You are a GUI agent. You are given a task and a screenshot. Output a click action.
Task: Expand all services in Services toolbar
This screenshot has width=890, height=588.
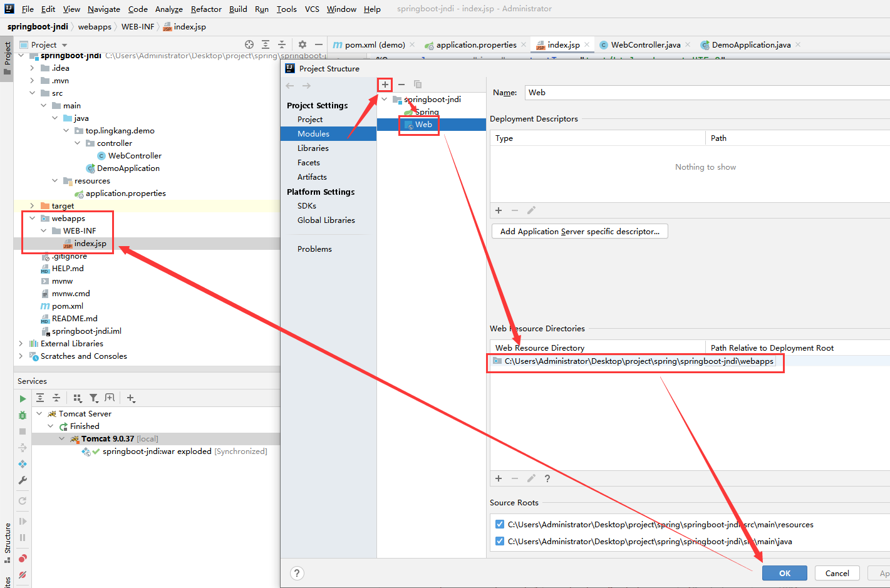[x=40, y=398]
